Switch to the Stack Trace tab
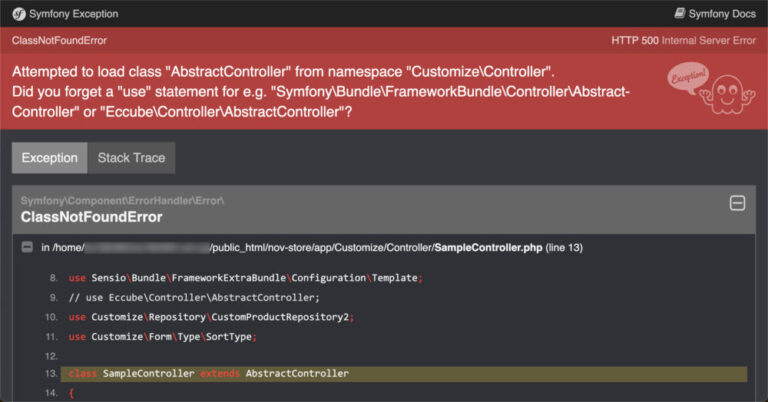The image size is (768, 402). 131,158
